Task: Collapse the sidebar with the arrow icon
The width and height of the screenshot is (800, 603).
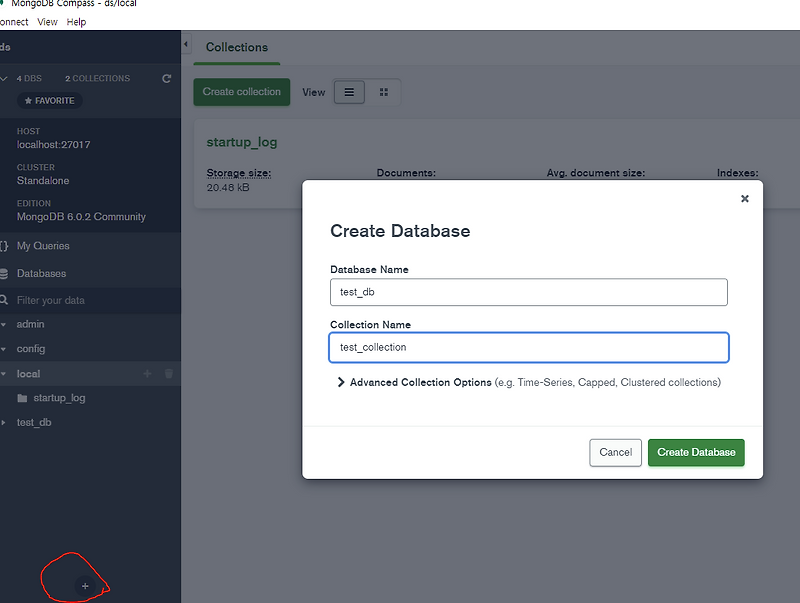Action: [186, 44]
